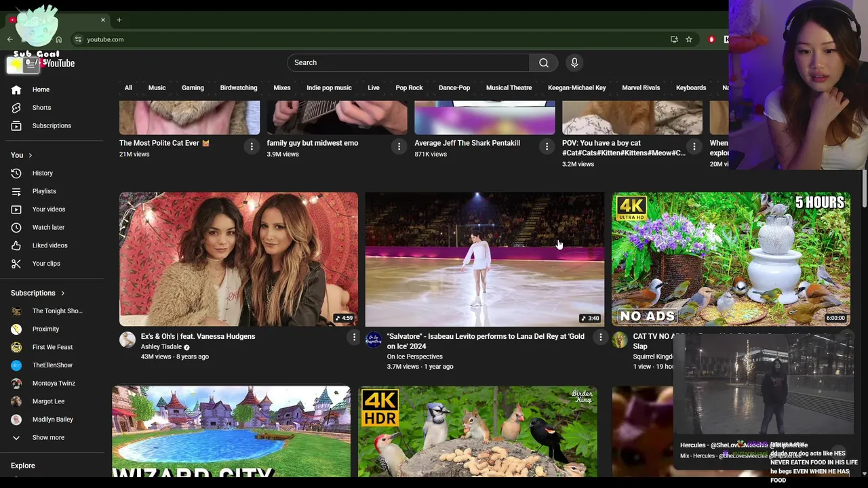Select the Indie pop music chip
Image resolution: width=868 pixels, height=488 pixels.
(x=329, y=87)
